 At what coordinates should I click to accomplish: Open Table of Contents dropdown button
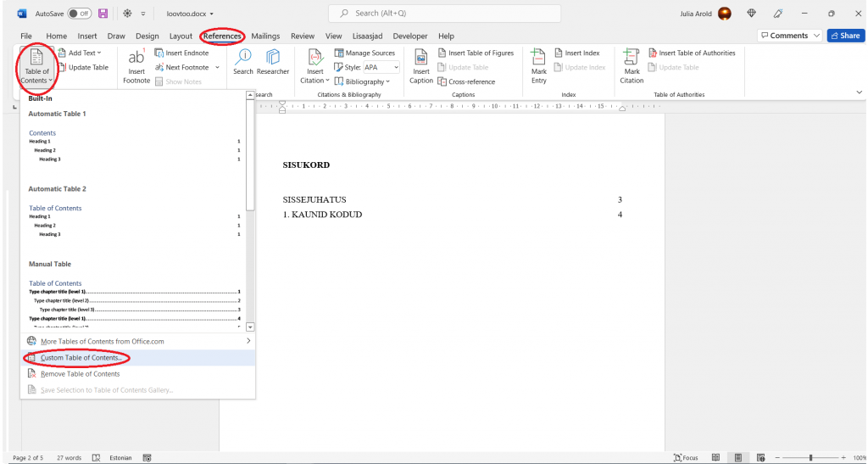pyautogui.click(x=37, y=67)
